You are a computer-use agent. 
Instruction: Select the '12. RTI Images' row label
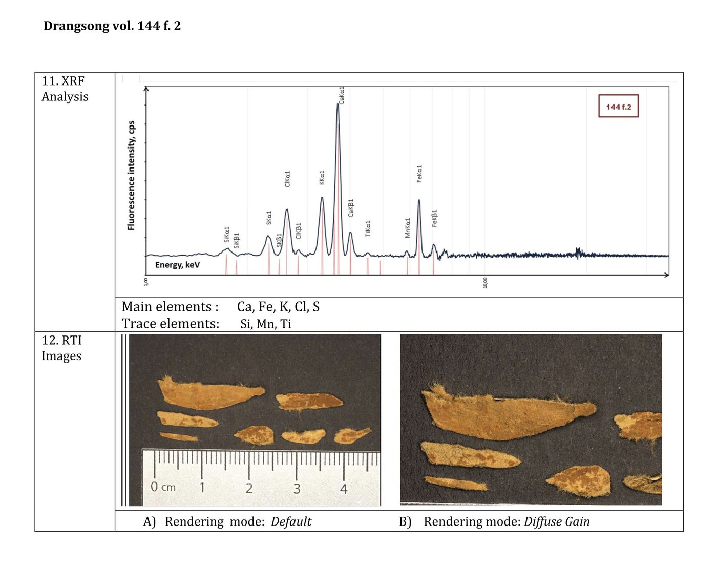pos(61,348)
